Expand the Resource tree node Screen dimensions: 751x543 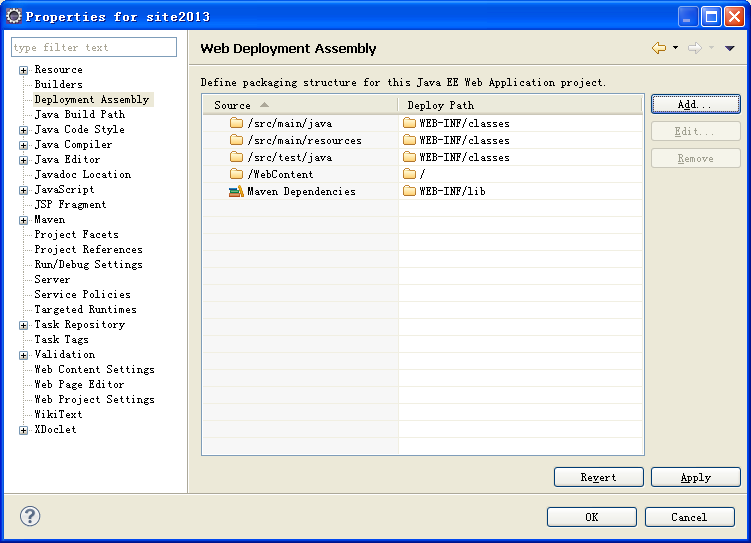point(23,70)
